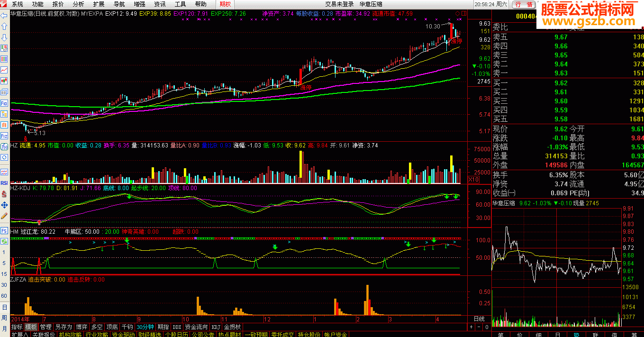Select the RSI icon in the left sidebar

[4, 182]
